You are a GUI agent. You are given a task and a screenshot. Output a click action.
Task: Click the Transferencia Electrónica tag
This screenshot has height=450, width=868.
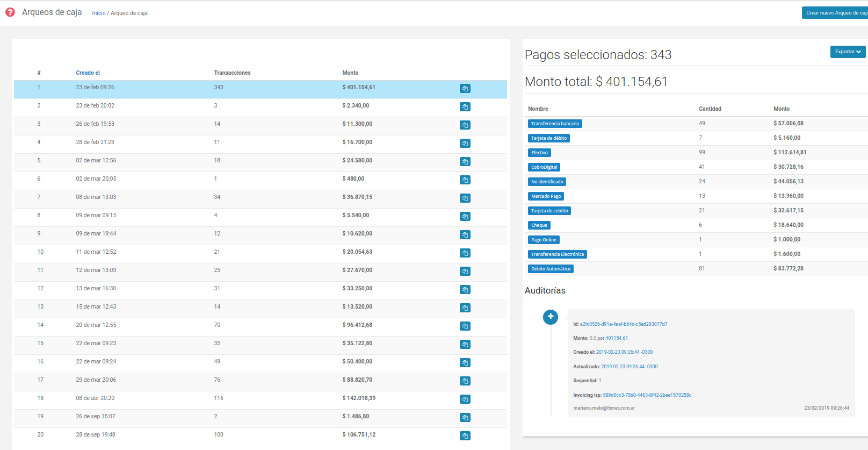pos(558,254)
